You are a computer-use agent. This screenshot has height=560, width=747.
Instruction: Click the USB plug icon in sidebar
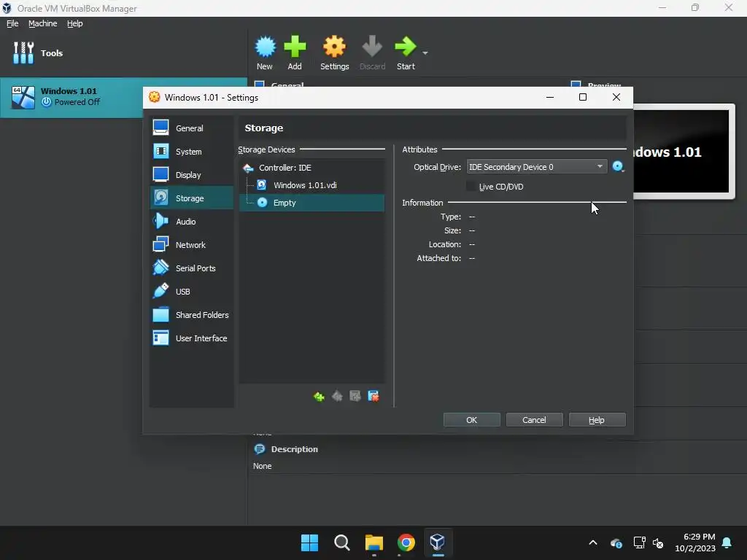pos(160,291)
